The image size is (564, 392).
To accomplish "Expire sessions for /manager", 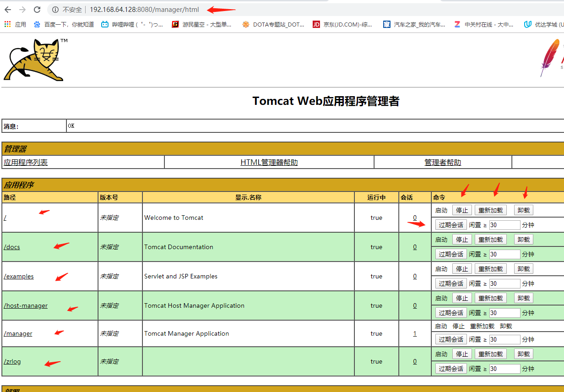I will [x=451, y=339].
